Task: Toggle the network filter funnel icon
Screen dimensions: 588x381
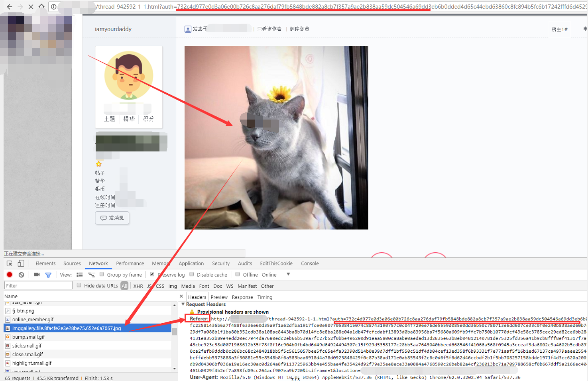Action: (x=48, y=275)
